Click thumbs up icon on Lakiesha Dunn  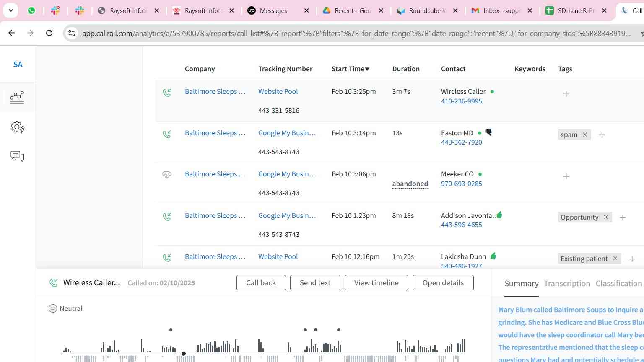(493, 256)
